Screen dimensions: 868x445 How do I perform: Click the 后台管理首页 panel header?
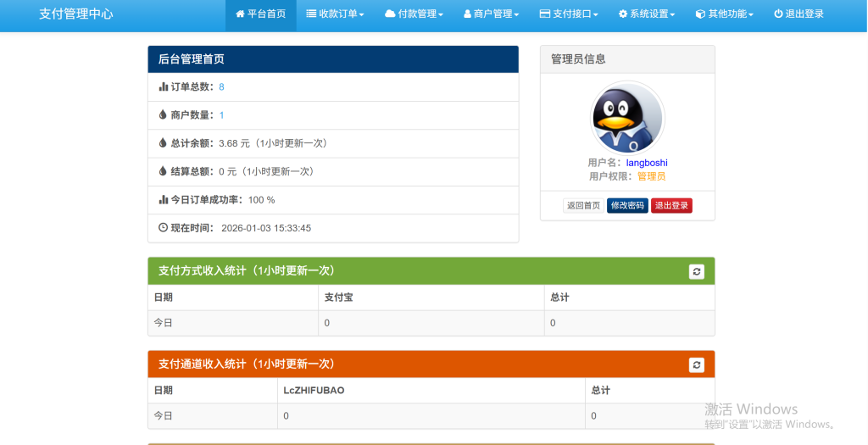(x=333, y=59)
